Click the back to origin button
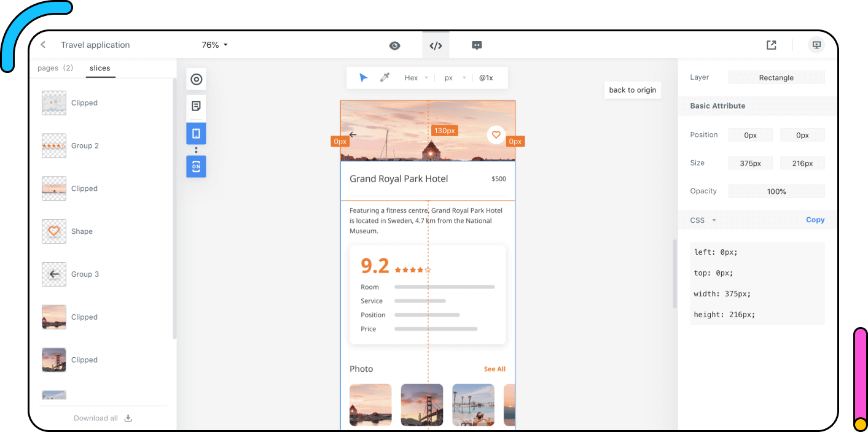868x432 pixels. pos(632,90)
